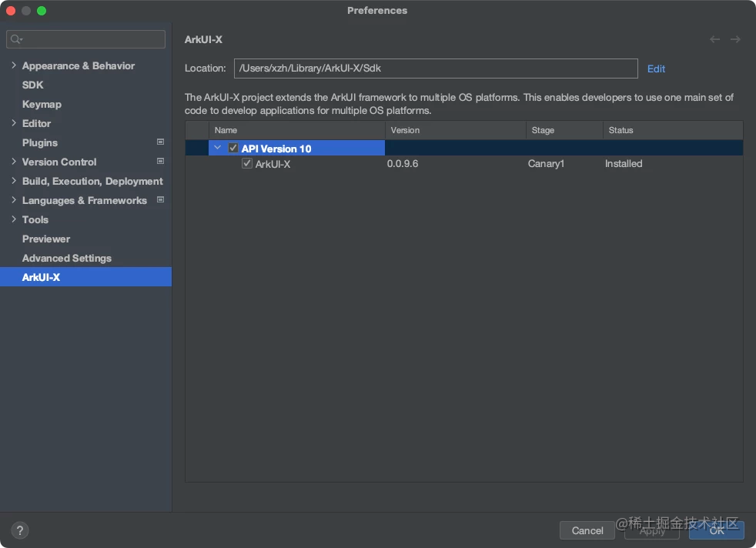Image resolution: width=756 pixels, height=548 pixels.
Task: Open the SDK settings page
Action: [33, 85]
